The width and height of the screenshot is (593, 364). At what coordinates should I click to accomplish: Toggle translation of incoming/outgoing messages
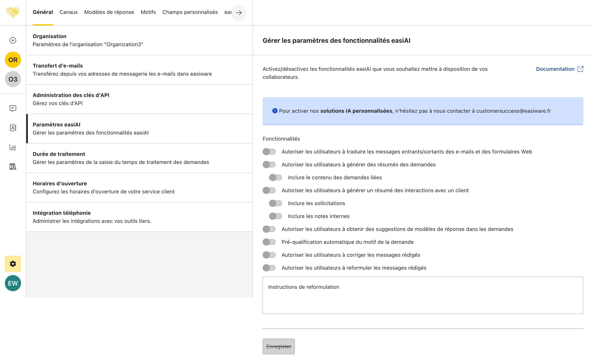[269, 152]
